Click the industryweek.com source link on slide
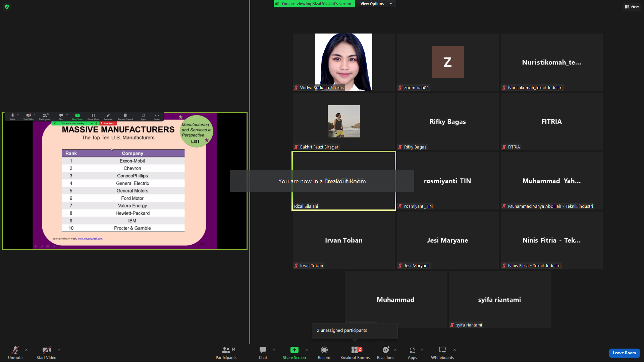This screenshot has height=362, width=644. pos(90,239)
